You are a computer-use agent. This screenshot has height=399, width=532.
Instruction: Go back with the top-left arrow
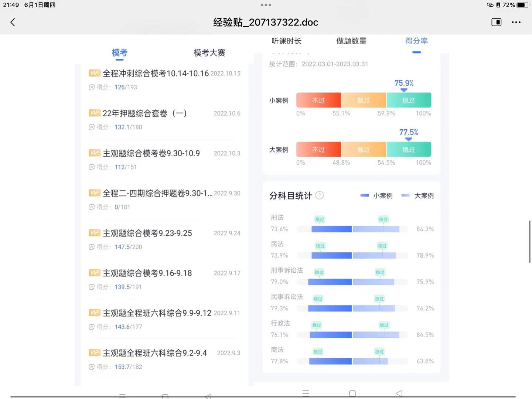13,22
